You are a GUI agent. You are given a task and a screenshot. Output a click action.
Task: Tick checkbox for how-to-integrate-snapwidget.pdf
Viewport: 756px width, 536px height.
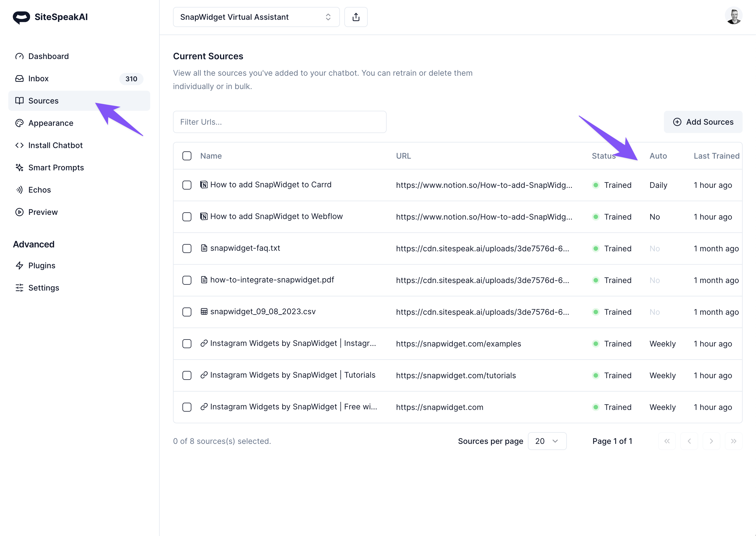pyautogui.click(x=187, y=280)
